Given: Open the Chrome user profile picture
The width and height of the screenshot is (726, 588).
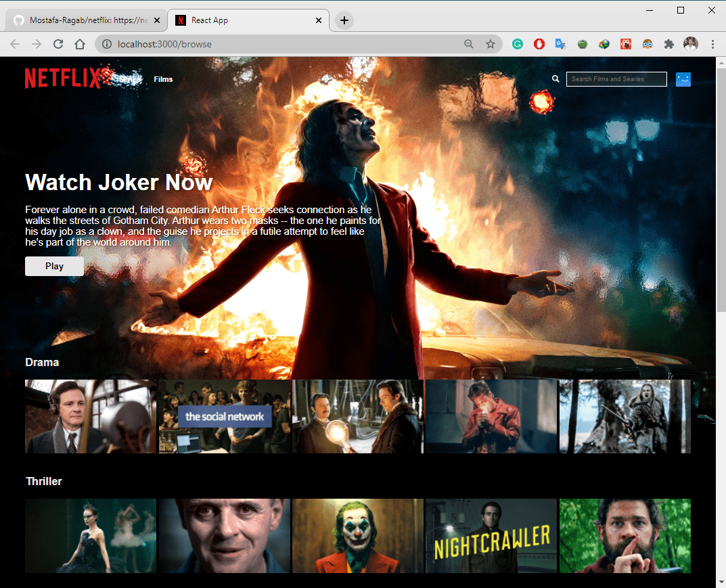Looking at the screenshot, I should [690, 44].
